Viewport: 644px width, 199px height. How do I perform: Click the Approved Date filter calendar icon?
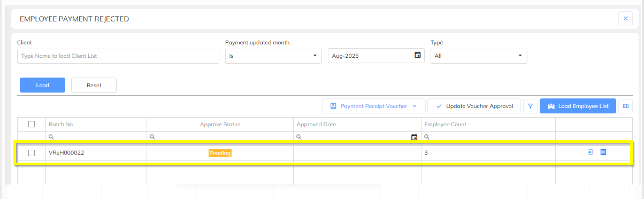(x=414, y=137)
